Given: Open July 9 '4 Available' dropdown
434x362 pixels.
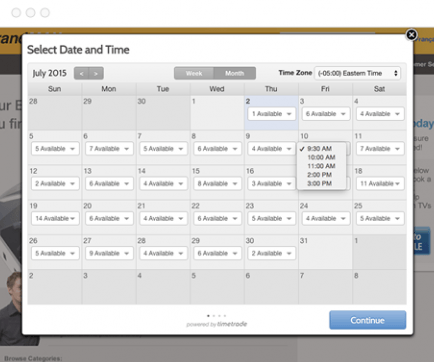Looking at the screenshot, I should 271,149.
